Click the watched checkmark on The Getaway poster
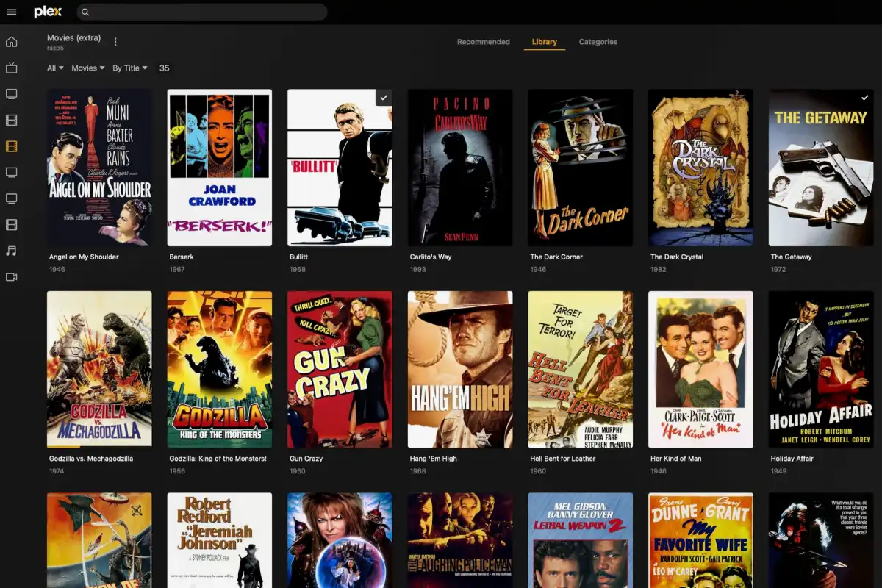This screenshot has width=882, height=588. 864,98
